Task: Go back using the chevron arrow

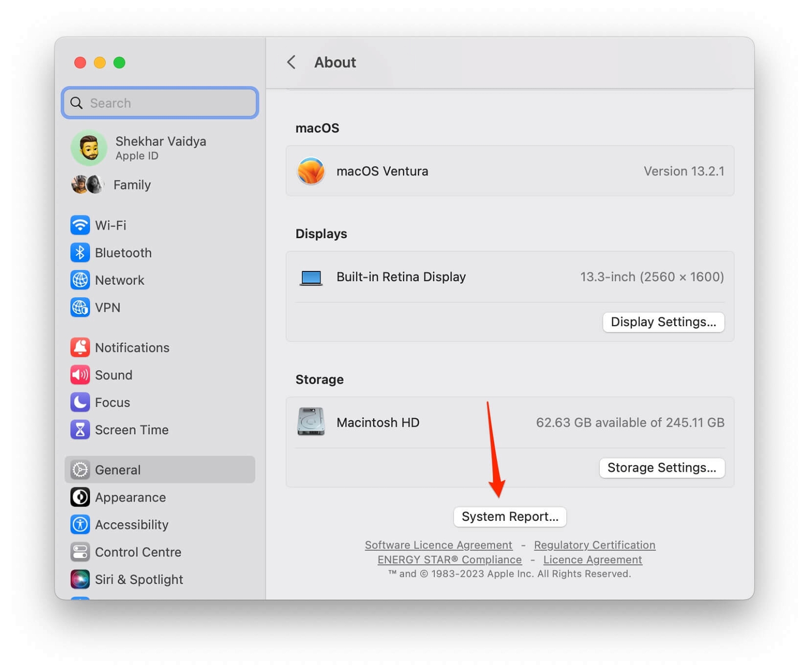Action: 291,62
